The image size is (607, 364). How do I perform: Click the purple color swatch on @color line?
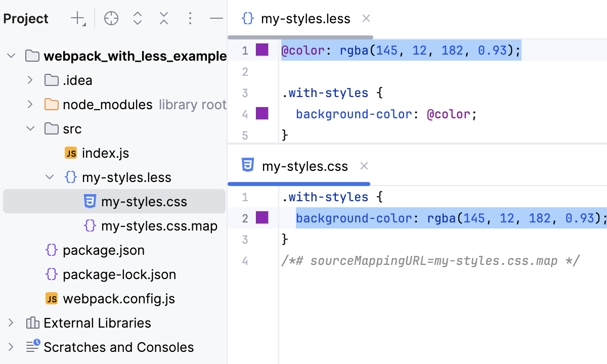coord(262,50)
